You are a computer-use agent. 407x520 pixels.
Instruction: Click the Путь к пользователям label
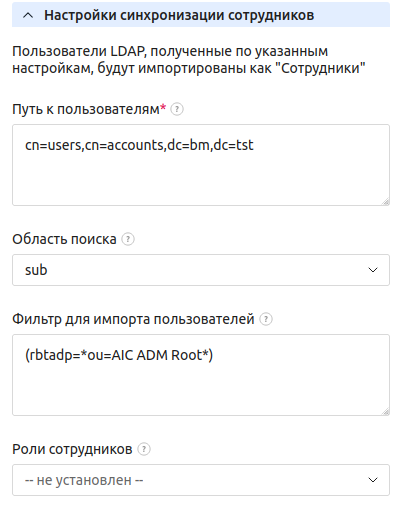pyautogui.click(x=89, y=109)
